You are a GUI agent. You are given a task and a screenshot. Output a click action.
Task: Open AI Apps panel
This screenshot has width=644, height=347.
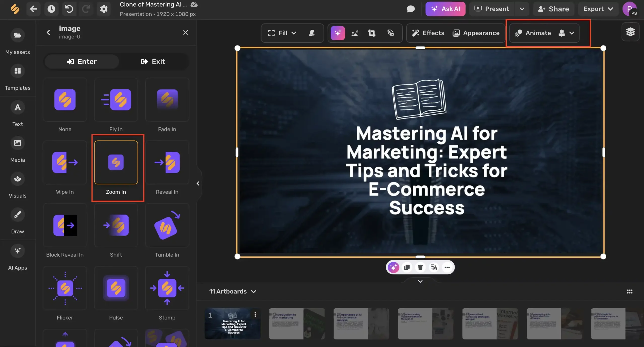18,257
